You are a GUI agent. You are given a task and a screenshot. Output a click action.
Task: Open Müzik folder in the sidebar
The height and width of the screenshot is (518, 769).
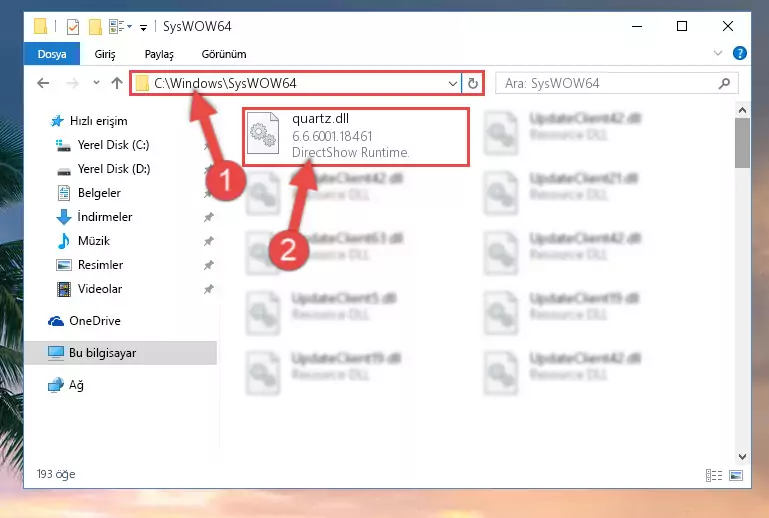[x=83, y=241]
